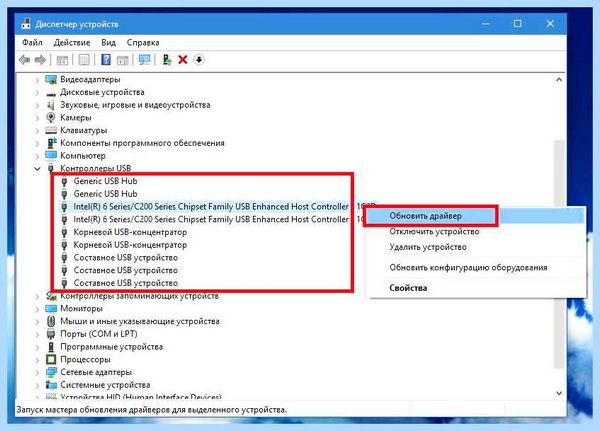This screenshot has width=600, height=431.
Task: Open the Файл menu
Action: point(33,42)
